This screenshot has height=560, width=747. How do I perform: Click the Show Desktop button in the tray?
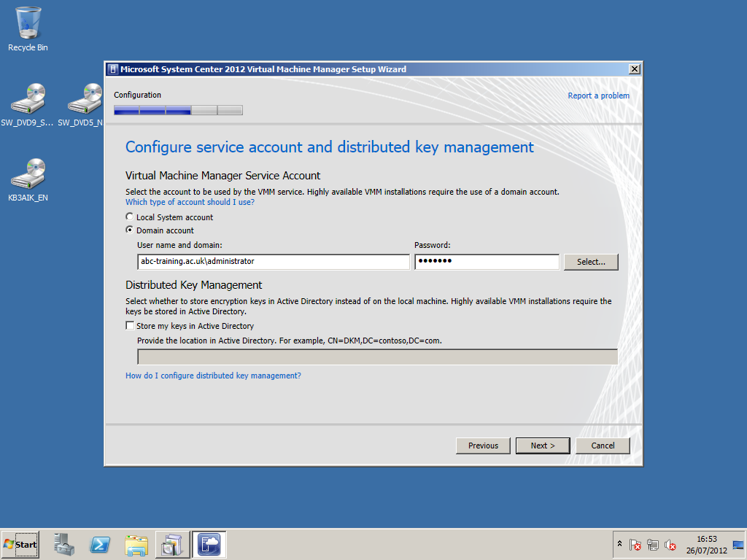click(x=738, y=544)
